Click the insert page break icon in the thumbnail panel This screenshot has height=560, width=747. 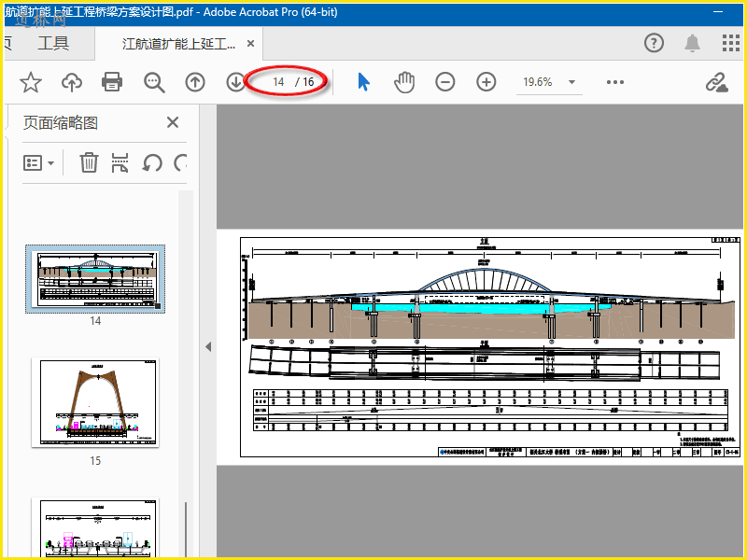coord(120,162)
